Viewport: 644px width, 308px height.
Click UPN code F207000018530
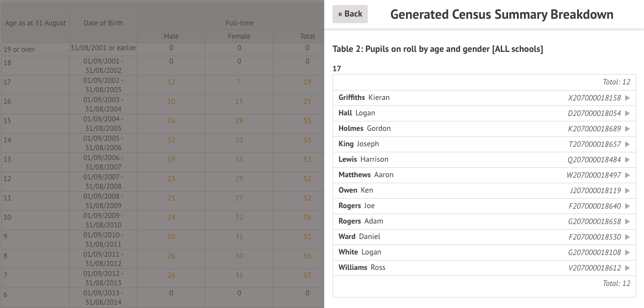(x=594, y=237)
